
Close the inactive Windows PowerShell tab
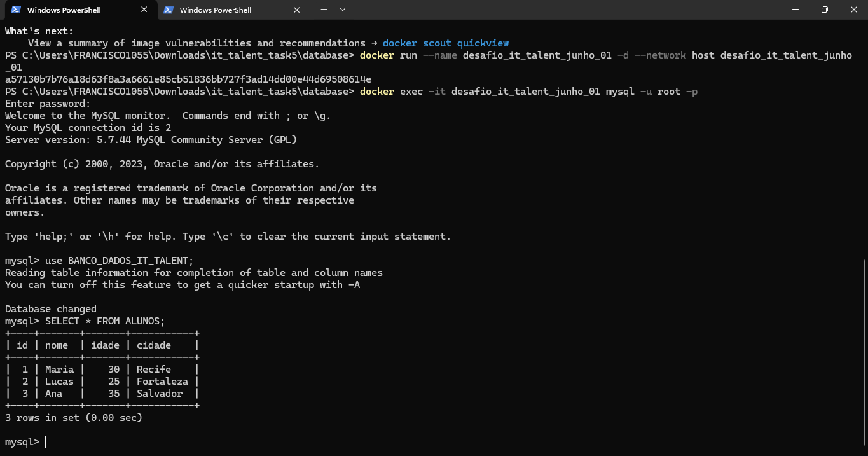[296, 10]
